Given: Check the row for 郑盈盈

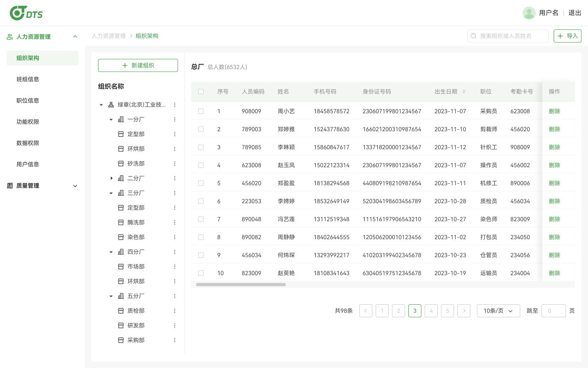Looking at the screenshot, I should pyautogui.click(x=201, y=183).
